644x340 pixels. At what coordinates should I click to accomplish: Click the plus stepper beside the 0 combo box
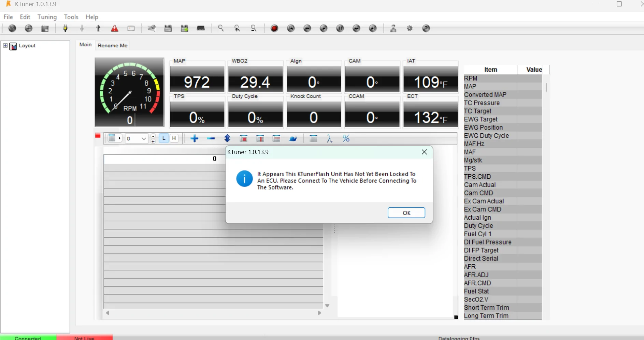(153, 141)
